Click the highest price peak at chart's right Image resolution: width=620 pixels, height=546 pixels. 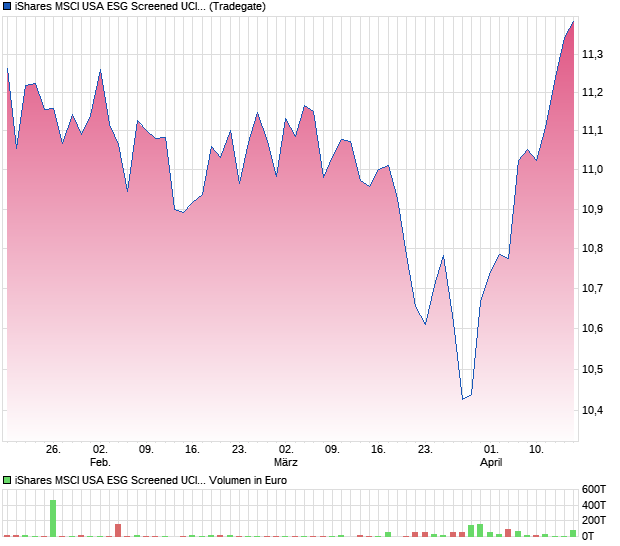(x=573, y=21)
